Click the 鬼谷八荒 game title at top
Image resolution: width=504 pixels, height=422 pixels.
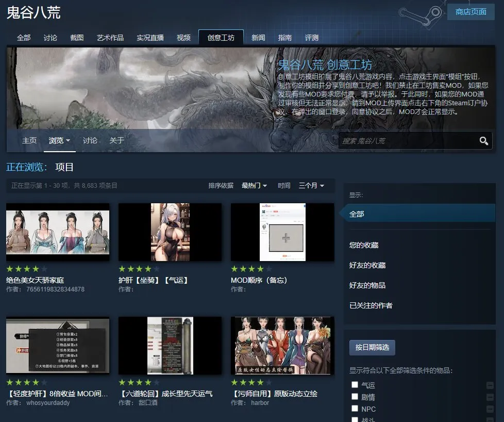[33, 12]
